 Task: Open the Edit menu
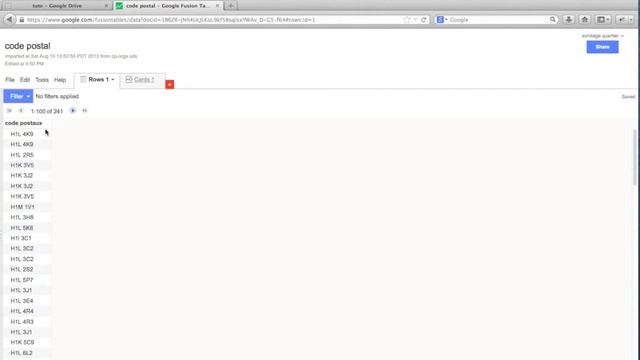click(25, 80)
